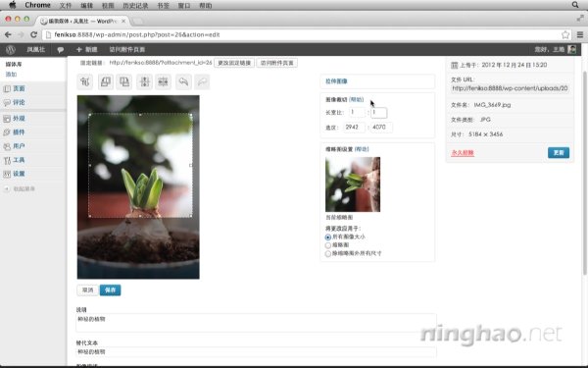The height and width of the screenshot is (368, 588).
Task: Click the 更改固定链接 button
Action: click(x=234, y=63)
